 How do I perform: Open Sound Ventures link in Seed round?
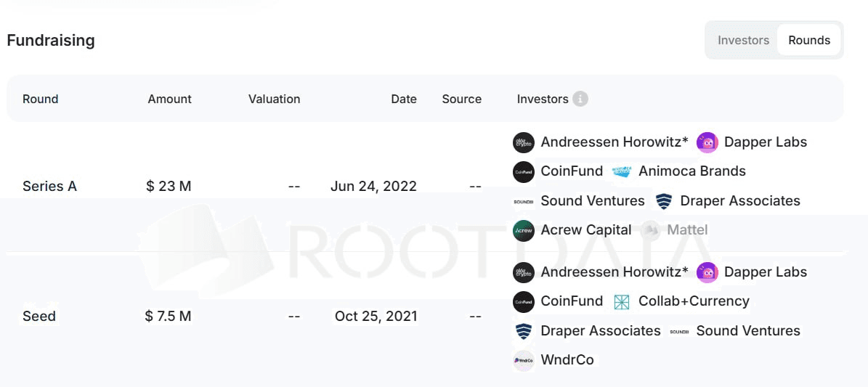747,330
